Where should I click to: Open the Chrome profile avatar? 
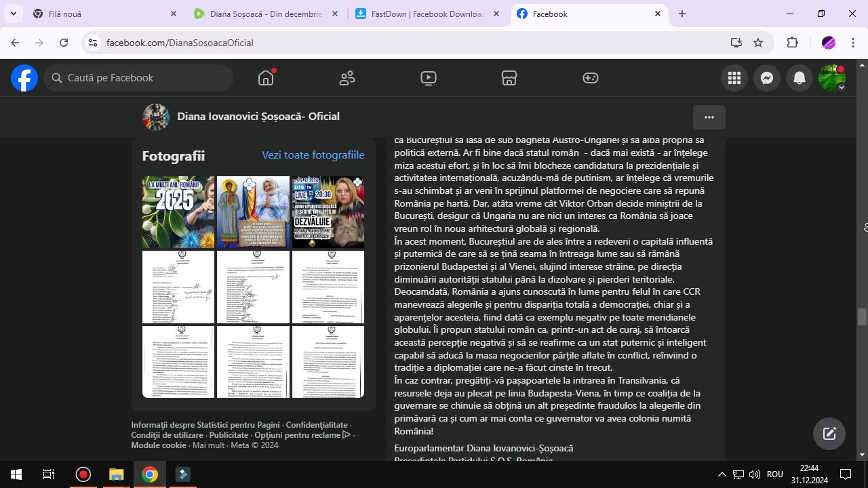pyautogui.click(x=829, y=43)
